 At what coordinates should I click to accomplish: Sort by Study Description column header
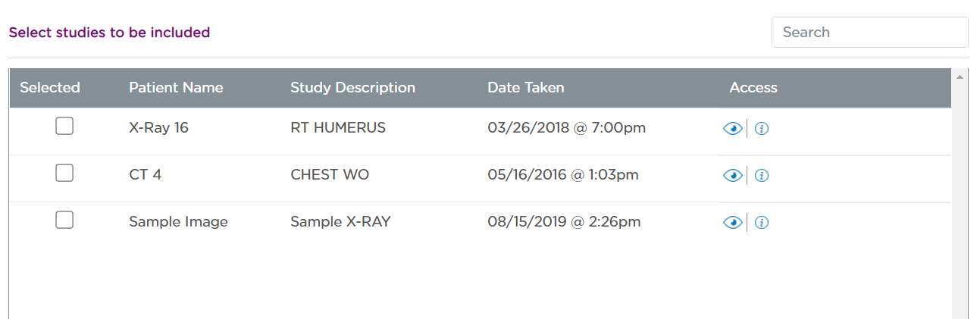click(x=352, y=88)
